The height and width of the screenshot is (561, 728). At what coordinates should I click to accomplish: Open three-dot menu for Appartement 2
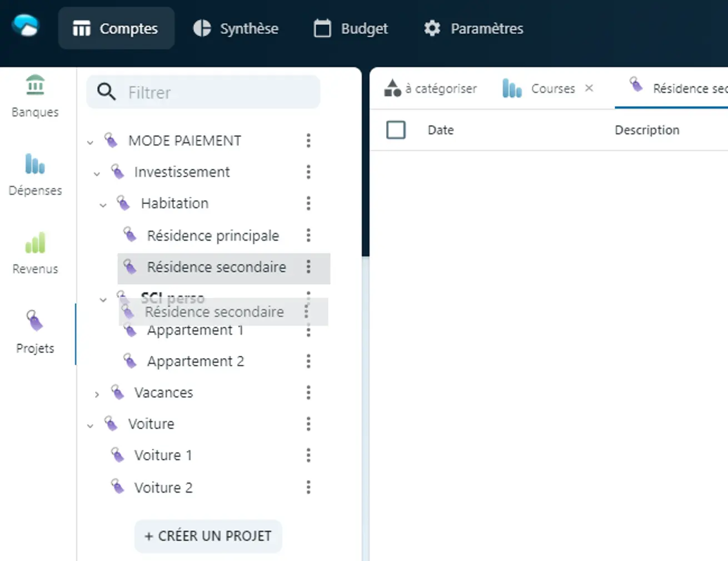coord(308,361)
